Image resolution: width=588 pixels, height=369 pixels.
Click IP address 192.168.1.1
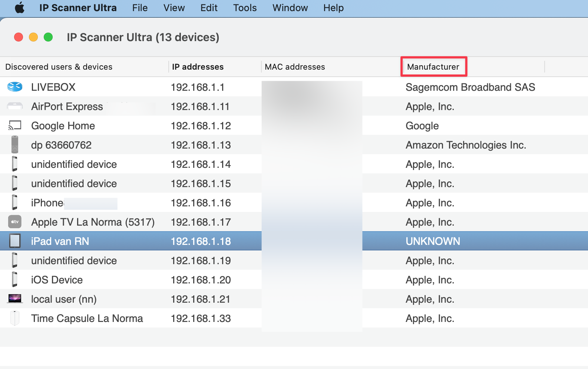click(198, 87)
